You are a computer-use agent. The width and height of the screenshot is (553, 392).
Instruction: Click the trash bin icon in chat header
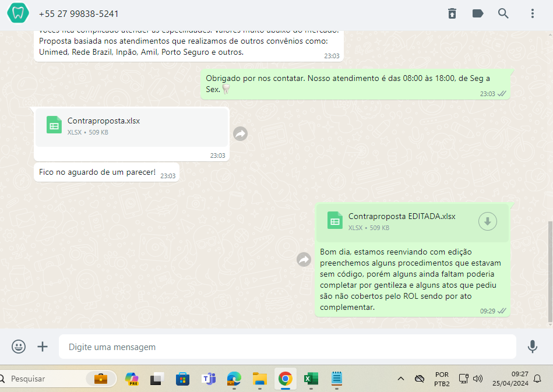click(x=452, y=13)
